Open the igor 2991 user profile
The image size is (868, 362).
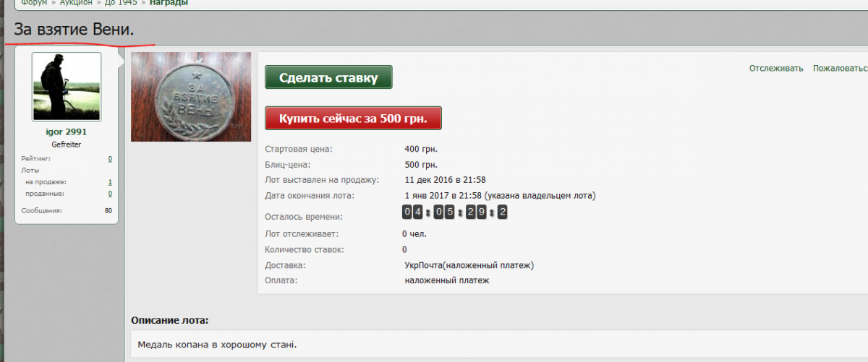[x=67, y=132]
